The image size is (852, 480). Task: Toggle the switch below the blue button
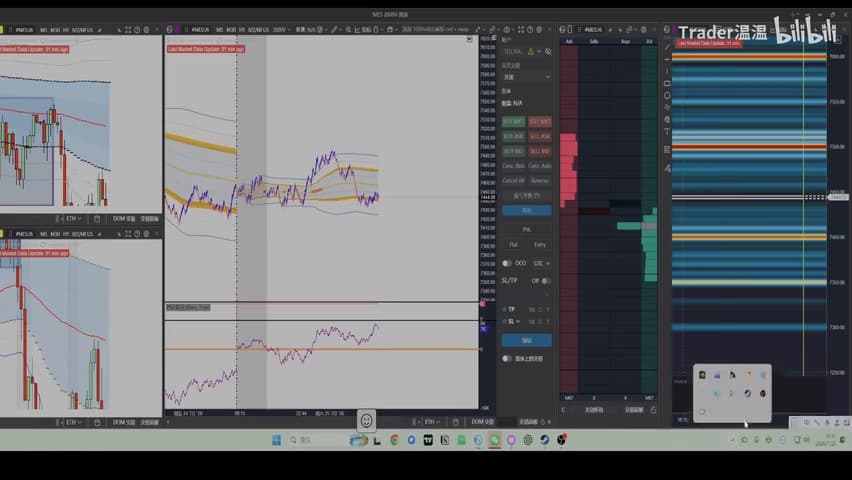507,359
